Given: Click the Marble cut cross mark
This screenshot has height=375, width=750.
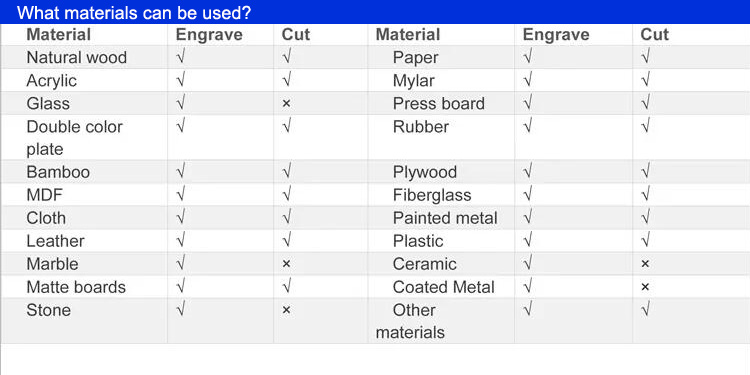Looking at the screenshot, I should [x=286, y=264].
